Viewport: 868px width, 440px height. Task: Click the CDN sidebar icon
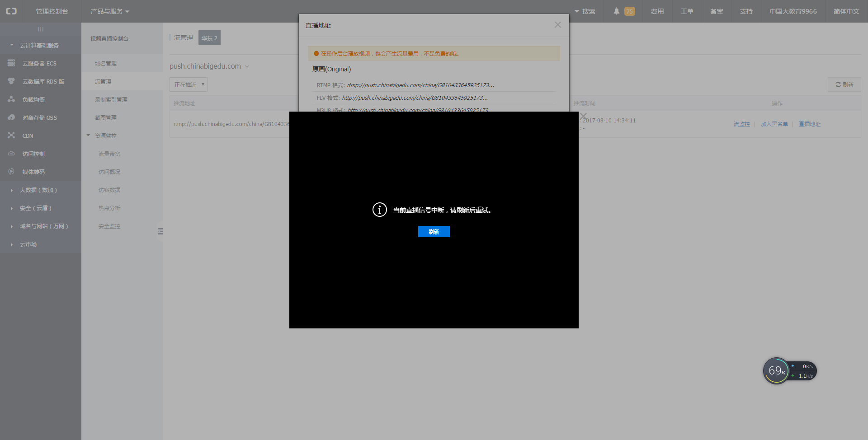11,136
